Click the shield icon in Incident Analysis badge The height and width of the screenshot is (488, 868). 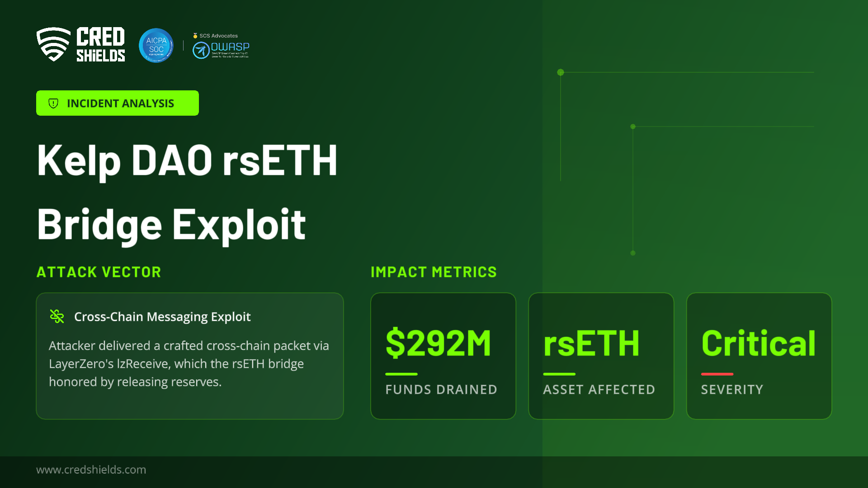pyautogui.click(x=54, y=103)
